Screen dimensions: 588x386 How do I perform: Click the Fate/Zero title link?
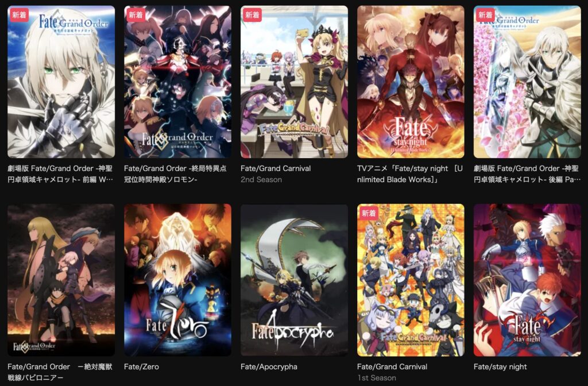pyautogui.click(x=141, y=366)
